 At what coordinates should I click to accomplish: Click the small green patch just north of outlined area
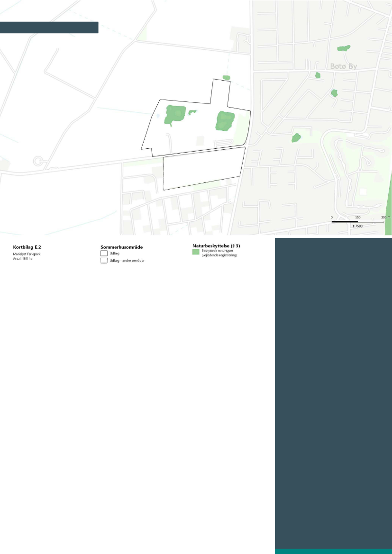point(227,77)
